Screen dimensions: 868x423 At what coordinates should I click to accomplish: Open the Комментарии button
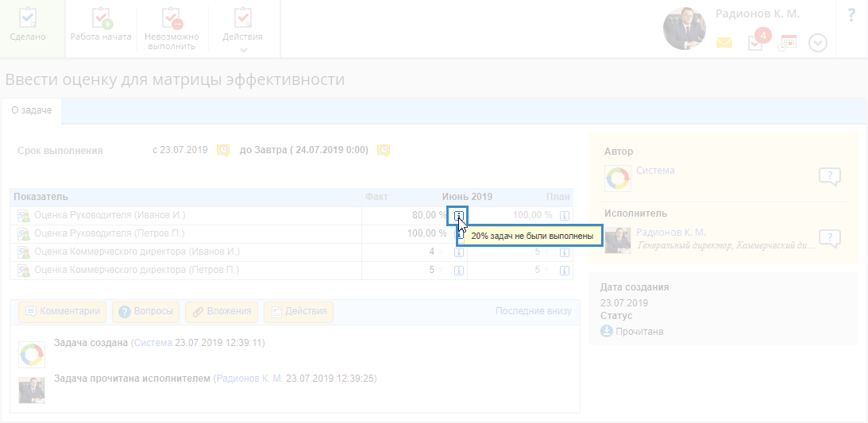coord(63,312)
